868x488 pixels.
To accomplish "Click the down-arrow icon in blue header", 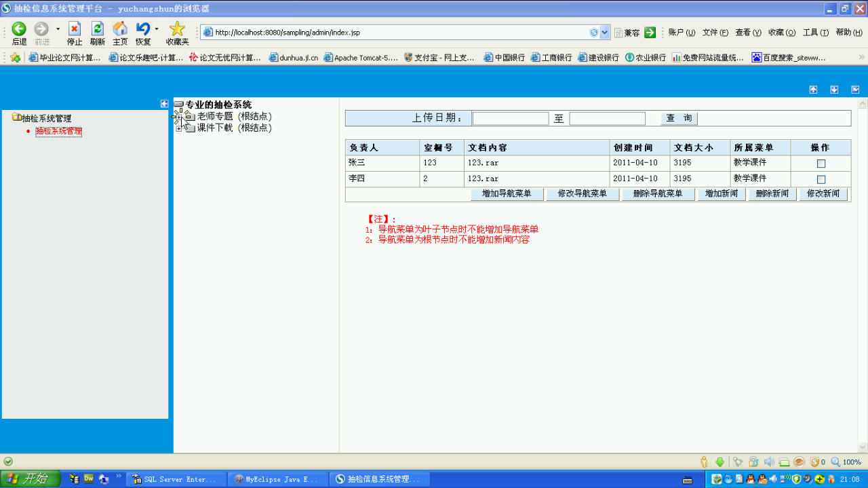I will click(834, 90).
